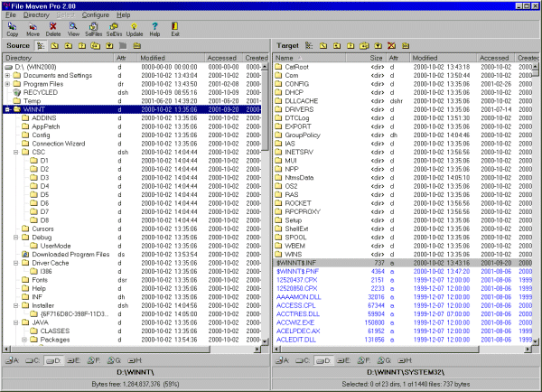Collapse the JAVA folder node
Image resolution: width=542 pixels, height=392 pixels.
click(16, 322)
